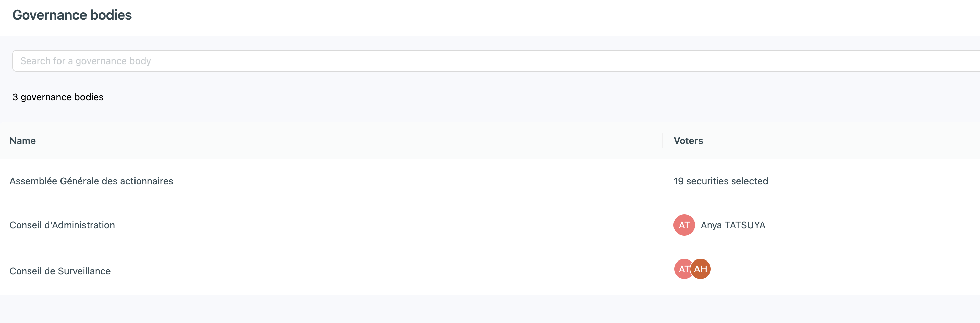Click the word 'Assemblée' in first row
This screenshot has height=323, width=980.
(x=33, y=181)
